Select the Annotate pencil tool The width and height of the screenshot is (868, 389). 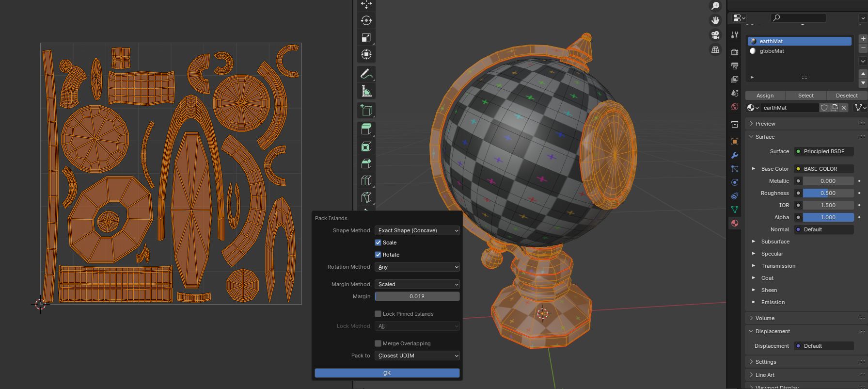click(366, 74)
